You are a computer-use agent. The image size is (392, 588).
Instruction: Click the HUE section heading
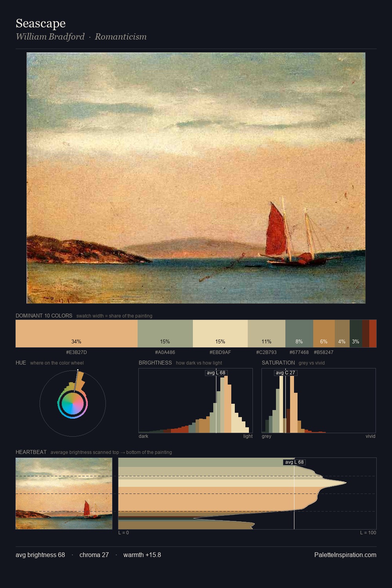[21, 363]
